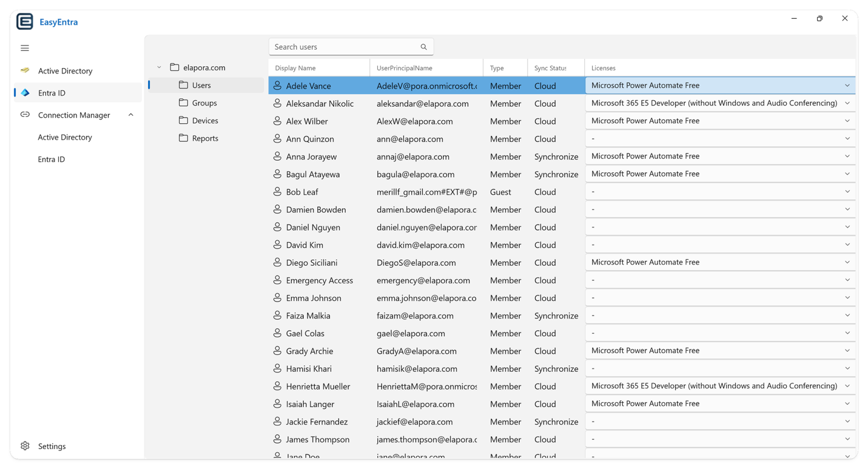Click the user icon beside Daniel Nguyen
This screenshot has width=868, height=469.
point(277,227)
